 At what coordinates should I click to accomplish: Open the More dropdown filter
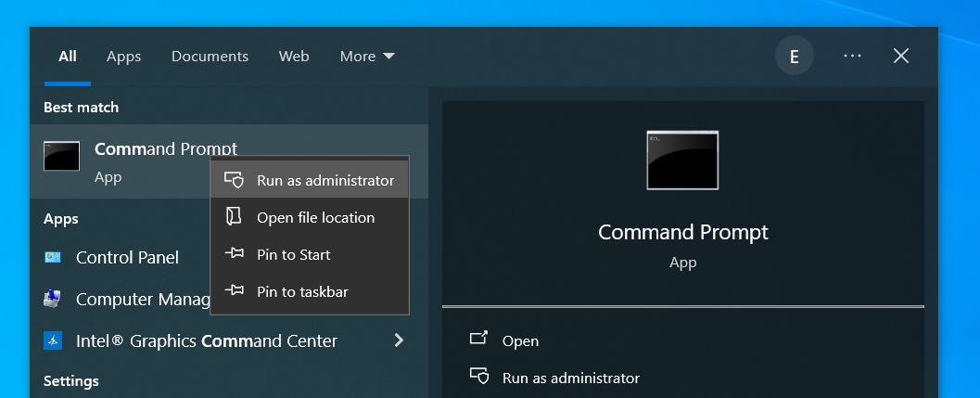click(x=367, y=57)
